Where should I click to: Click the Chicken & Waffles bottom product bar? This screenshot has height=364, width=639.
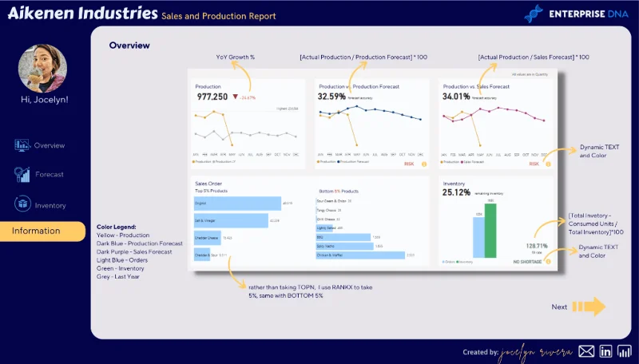click(x=360, y=255)
